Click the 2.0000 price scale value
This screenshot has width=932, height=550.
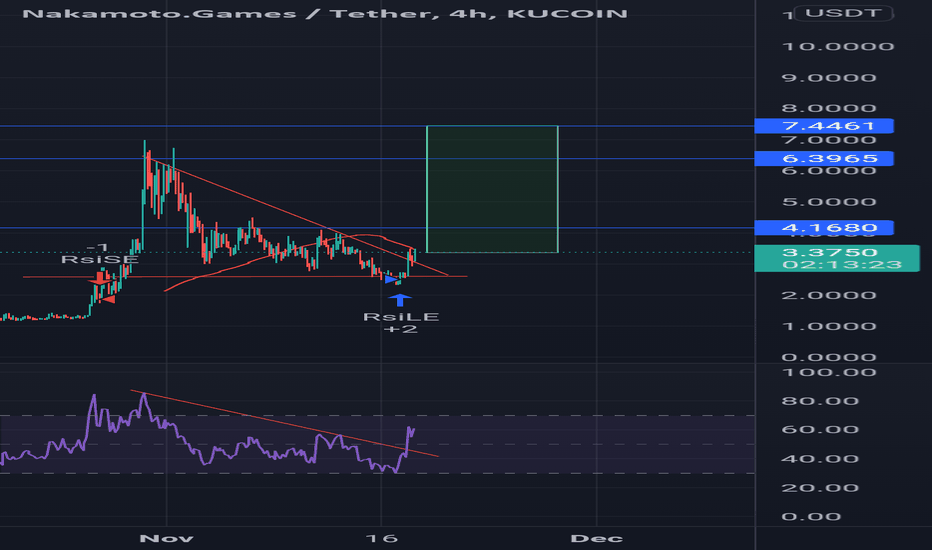pos(829,296)
